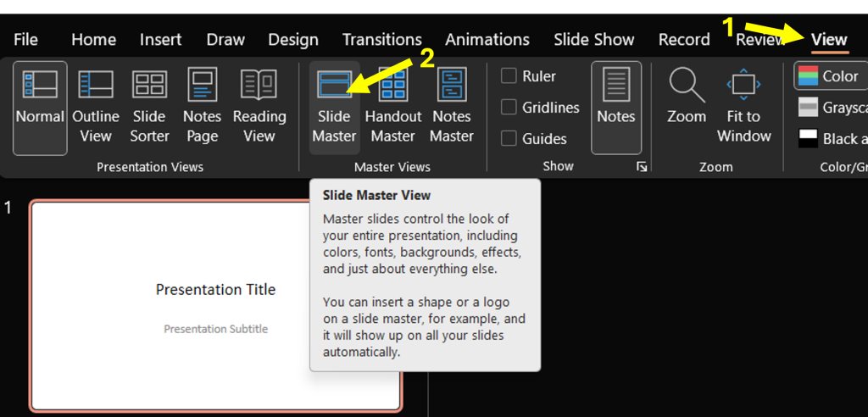Open Notes Master view
The height and width of the screenshot is (417, 868).
452,106
